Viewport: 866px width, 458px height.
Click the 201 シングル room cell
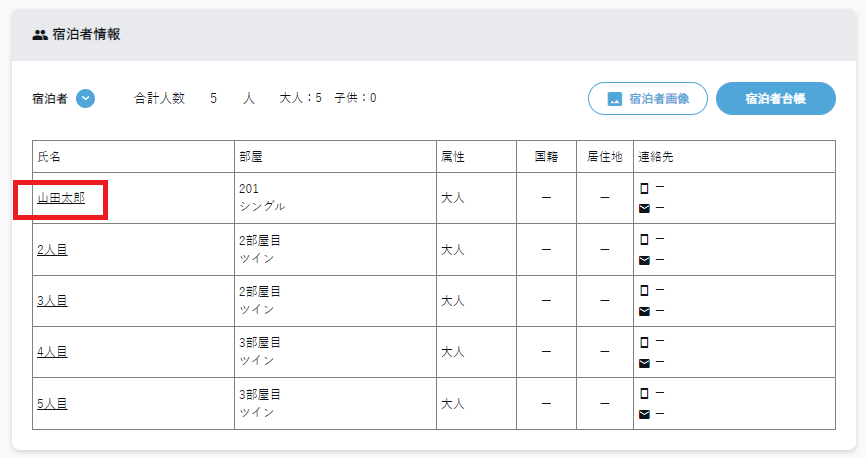point(262,198)
